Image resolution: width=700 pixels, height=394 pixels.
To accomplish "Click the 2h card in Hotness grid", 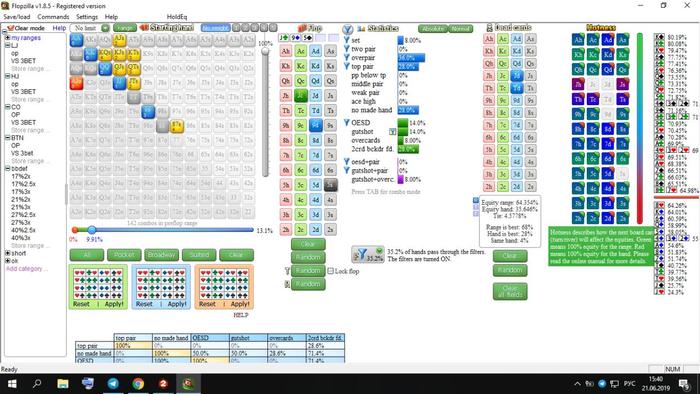I will click(578, 218).
